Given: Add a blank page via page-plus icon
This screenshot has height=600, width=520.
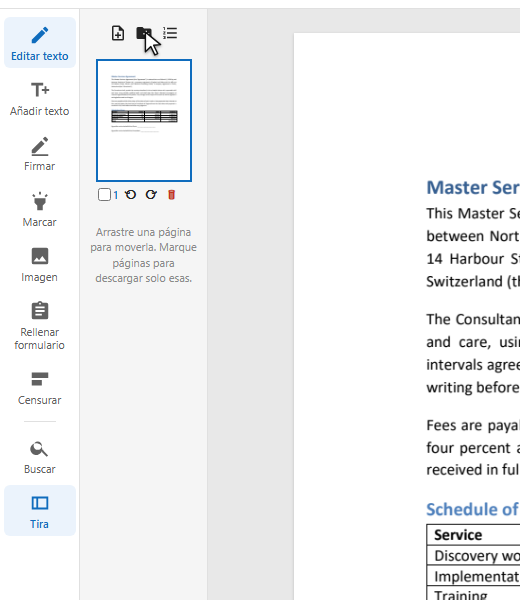Looking at the screenshot, I should coord(118,33).
